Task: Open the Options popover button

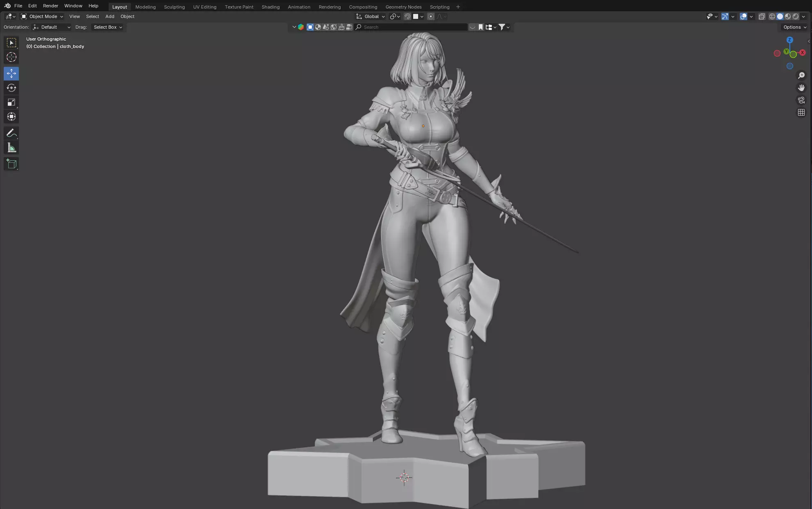Action: 794,27
